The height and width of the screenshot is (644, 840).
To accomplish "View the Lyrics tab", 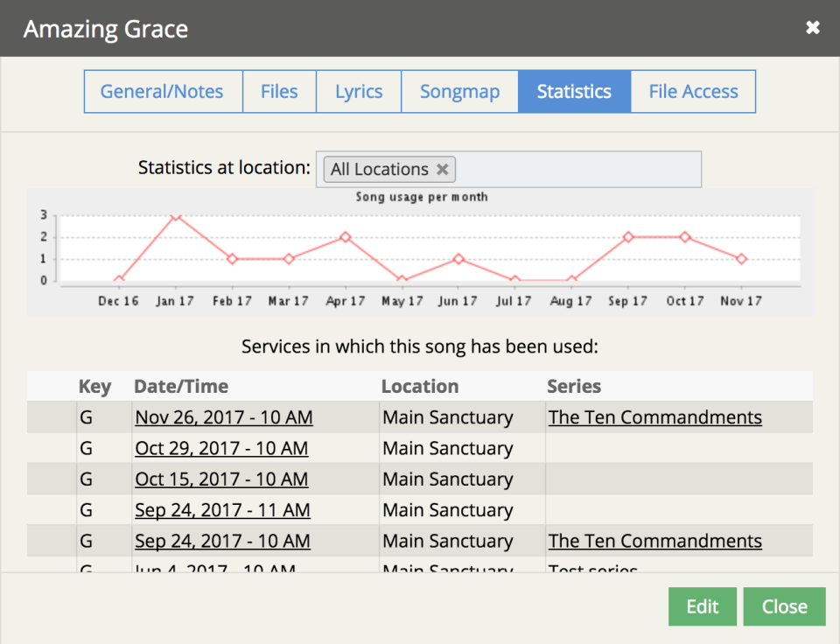I will [358, 91].
